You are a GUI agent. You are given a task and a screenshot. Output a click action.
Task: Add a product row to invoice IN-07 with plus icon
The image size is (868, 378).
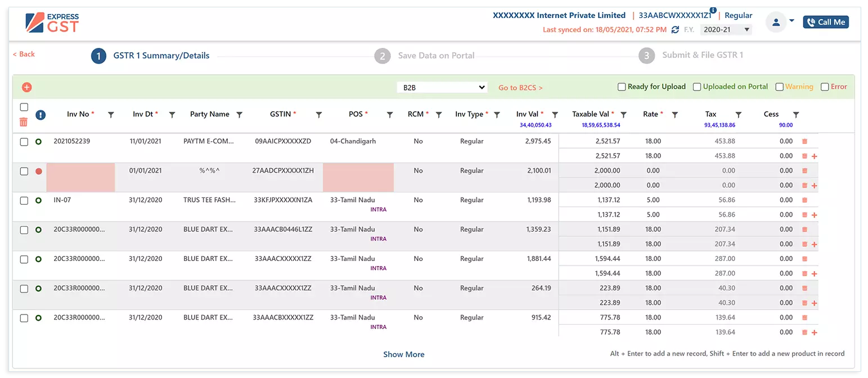click(x=814, y=214)
